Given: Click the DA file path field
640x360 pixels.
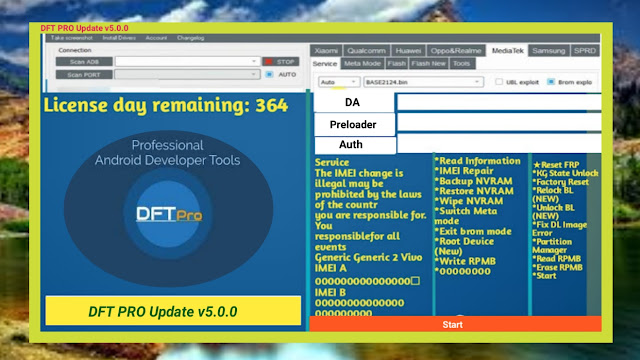Looking at the screenshot, I should pos(499,102).
